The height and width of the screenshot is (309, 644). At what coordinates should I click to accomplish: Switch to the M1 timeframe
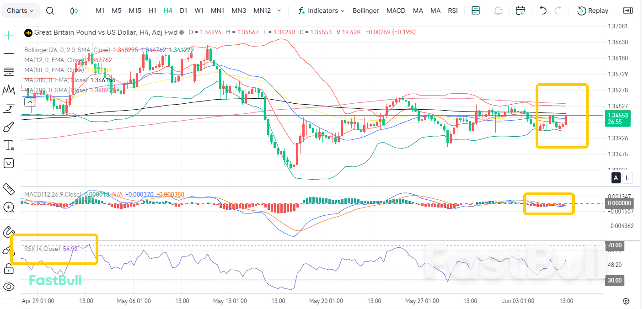click(x=100, y=11)
